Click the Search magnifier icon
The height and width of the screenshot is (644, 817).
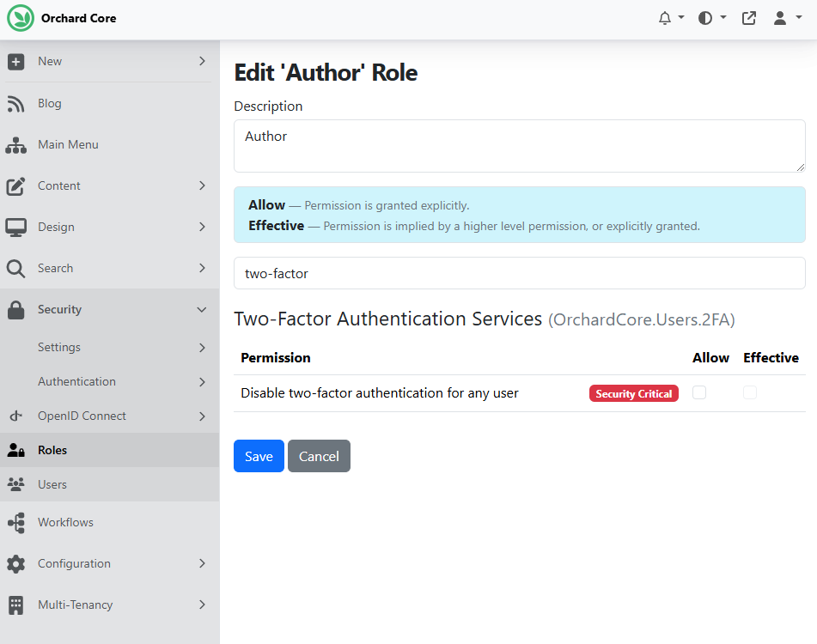(x=15, y=269)
